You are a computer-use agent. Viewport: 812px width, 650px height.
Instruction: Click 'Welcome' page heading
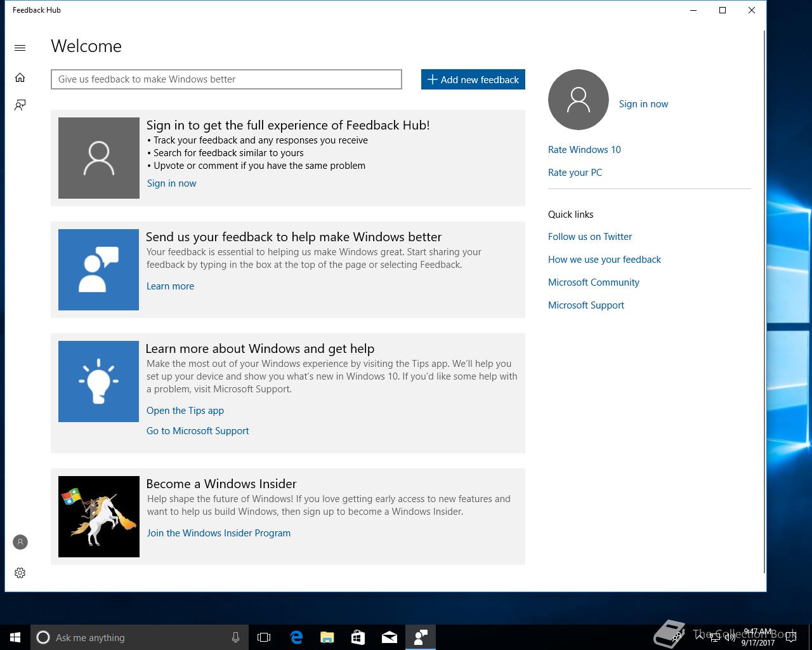(x=86, y=46)
